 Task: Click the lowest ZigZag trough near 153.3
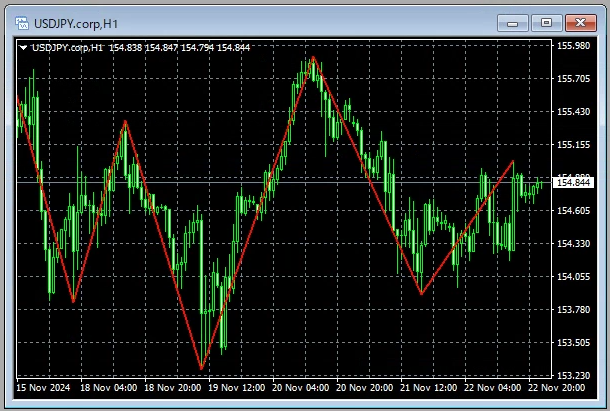(201, 368)
